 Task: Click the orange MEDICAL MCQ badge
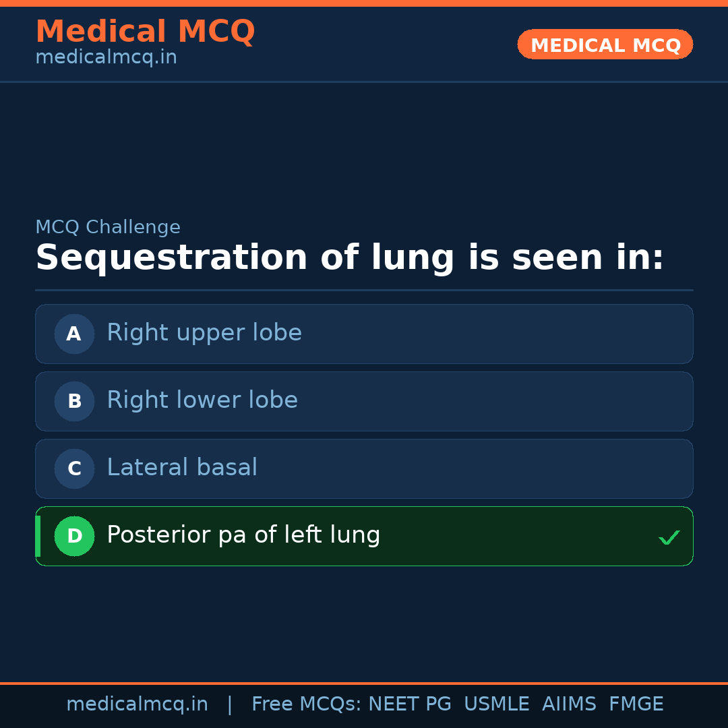point(605,44)
